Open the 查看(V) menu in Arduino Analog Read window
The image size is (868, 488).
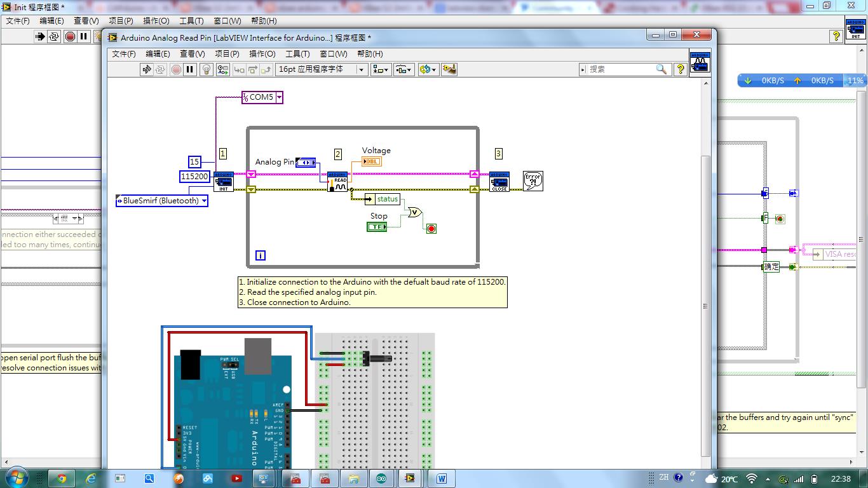point(193,54)
